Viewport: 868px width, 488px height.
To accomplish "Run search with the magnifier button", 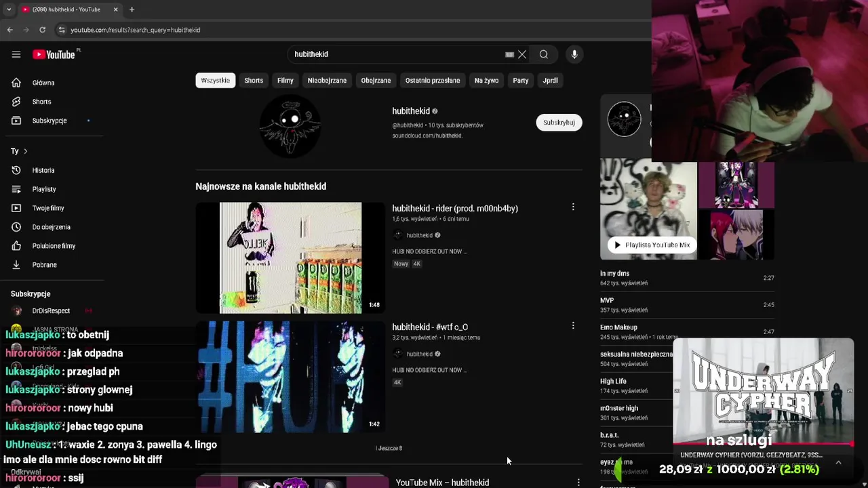I will [x=544, y=54].
